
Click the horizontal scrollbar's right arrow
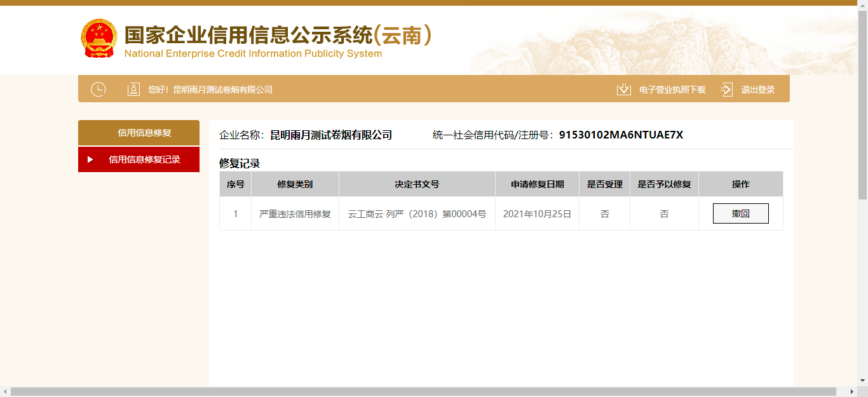coord(851,392)
